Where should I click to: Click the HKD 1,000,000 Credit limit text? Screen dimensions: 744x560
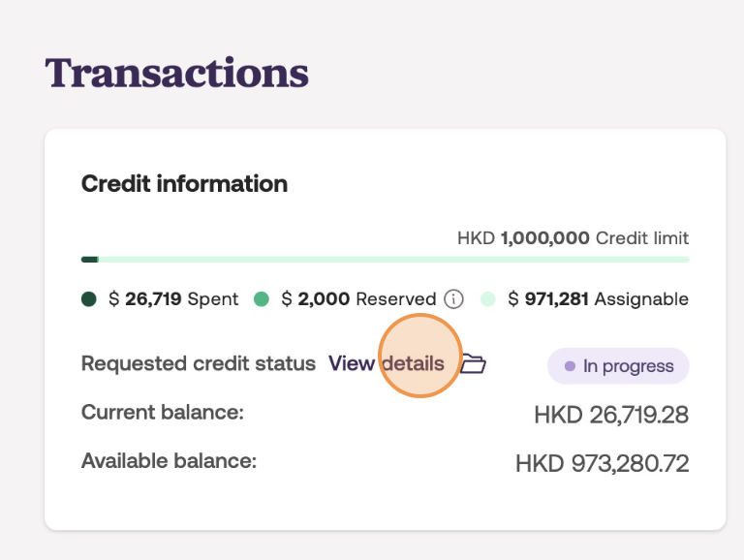[573, 238]
